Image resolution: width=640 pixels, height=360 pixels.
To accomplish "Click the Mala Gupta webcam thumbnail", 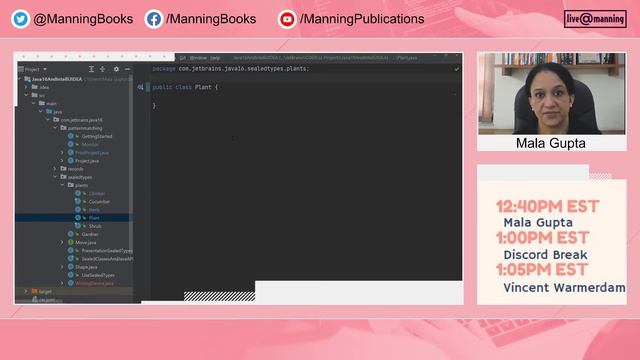I will pos(552,94).
